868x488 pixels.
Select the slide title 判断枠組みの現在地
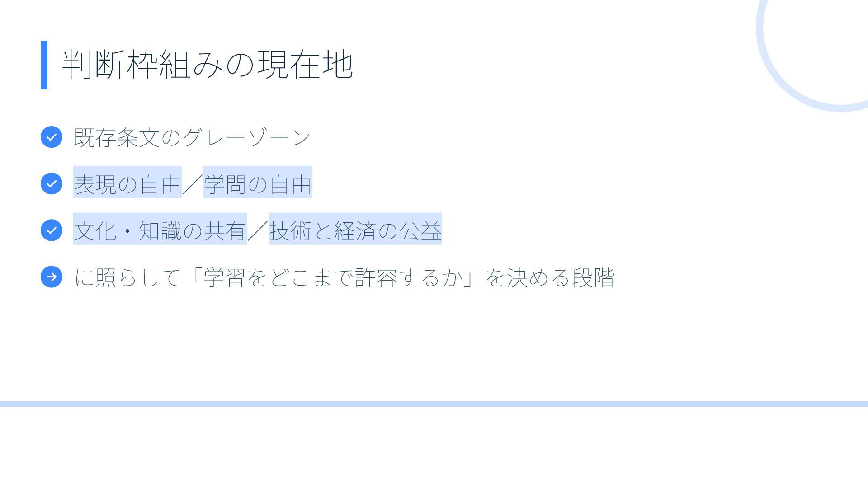207,65
